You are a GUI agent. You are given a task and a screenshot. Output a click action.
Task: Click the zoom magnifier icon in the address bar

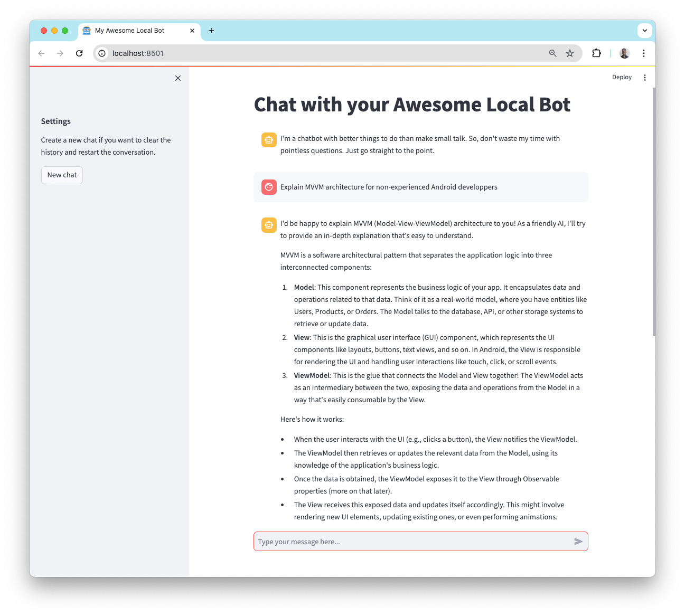[x=552, y=53]
